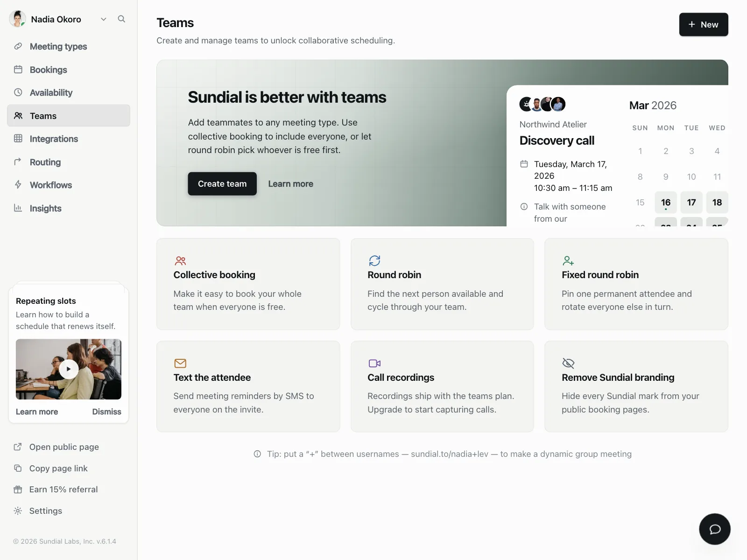The height and width of the screenshot is (560, 747).
Task: Expand Nadia Okoro account dropdown
Action: (x=104, y=19)
